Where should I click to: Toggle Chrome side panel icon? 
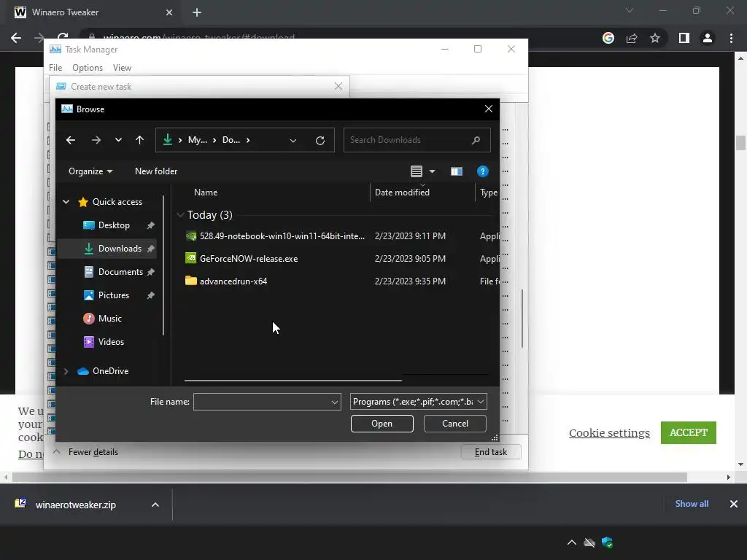click(684, 38)
